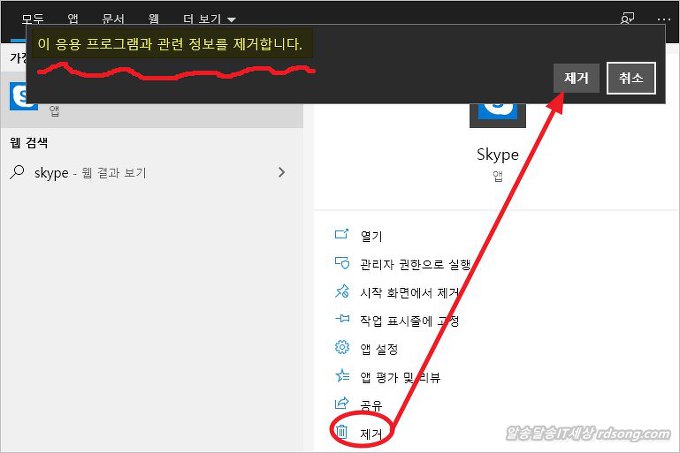680x453 pixels.
Task: Expand the skype web result chevron
Action: coord(281,172)
